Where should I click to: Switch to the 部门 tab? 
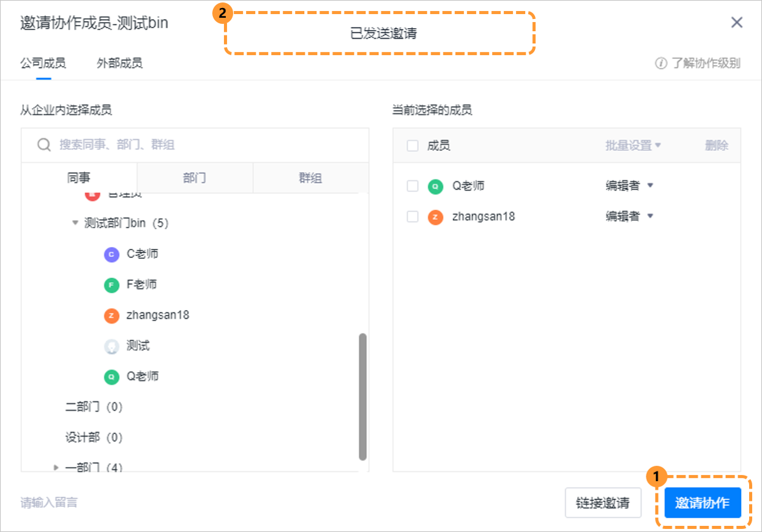195,177
